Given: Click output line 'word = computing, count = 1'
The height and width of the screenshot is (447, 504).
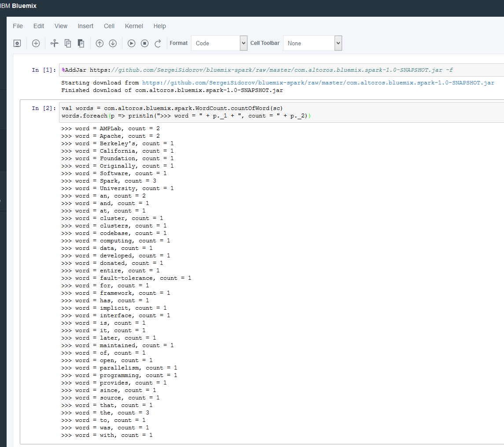Looking at the screenshot, I should pyautogui.click(x=116, y=241).
